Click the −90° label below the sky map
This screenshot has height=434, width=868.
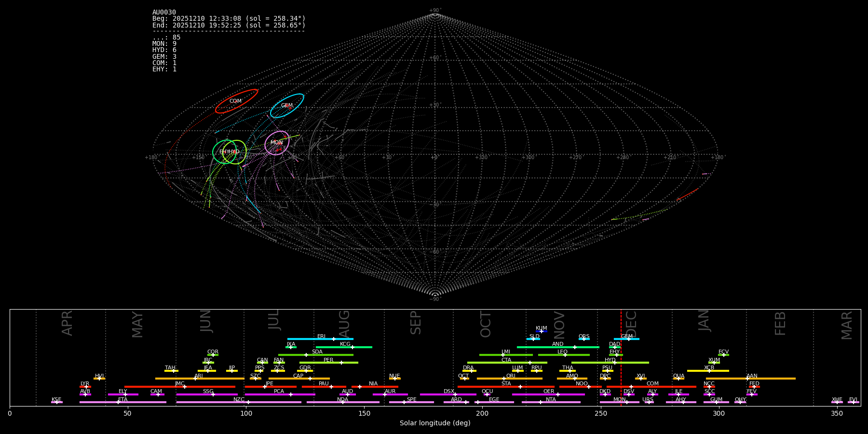(x=435, y=299)
